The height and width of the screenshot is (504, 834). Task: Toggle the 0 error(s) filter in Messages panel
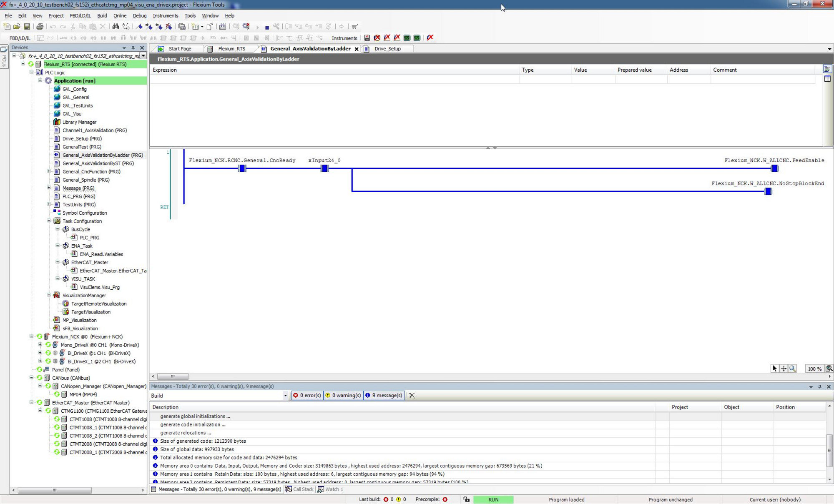(307, 395)
